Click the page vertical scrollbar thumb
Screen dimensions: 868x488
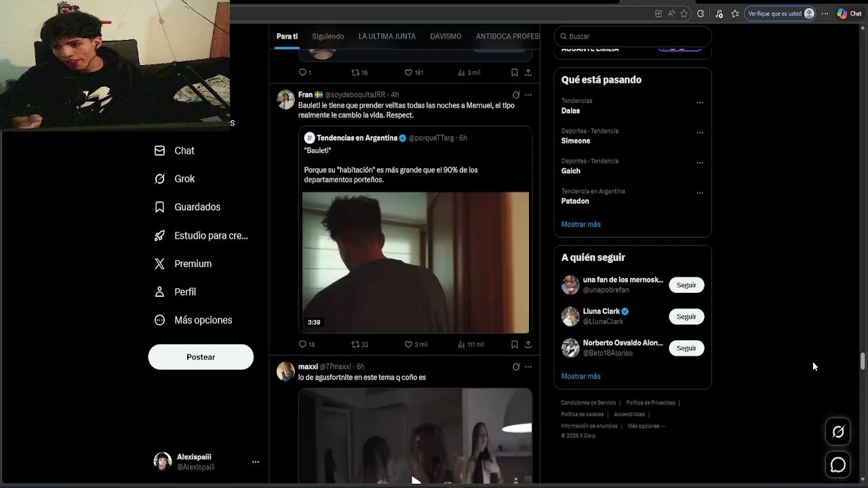863,361
